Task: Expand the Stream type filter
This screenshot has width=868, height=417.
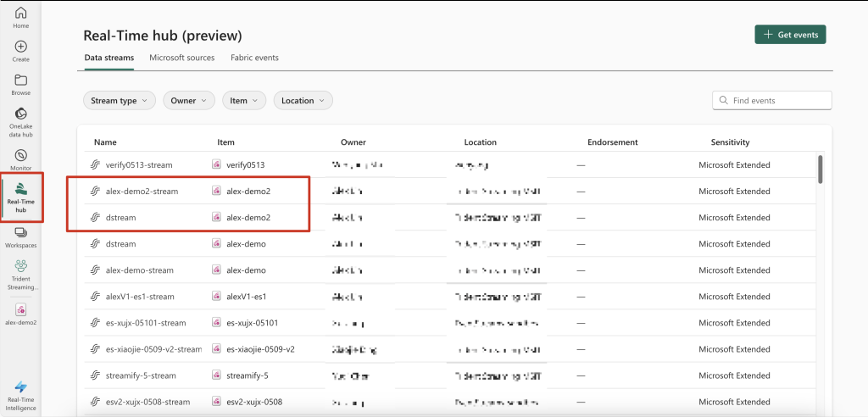Action: click(119, 101)
